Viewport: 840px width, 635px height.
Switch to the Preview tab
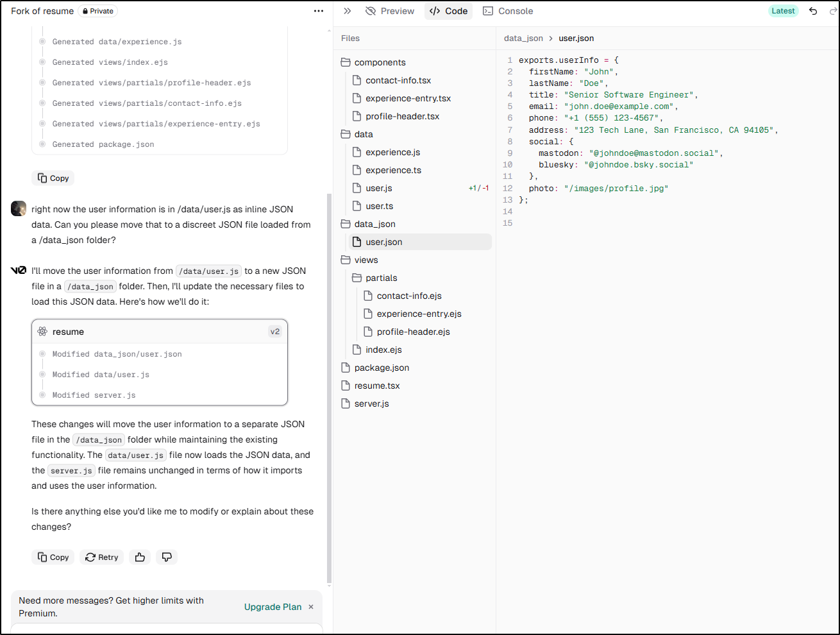390,11
